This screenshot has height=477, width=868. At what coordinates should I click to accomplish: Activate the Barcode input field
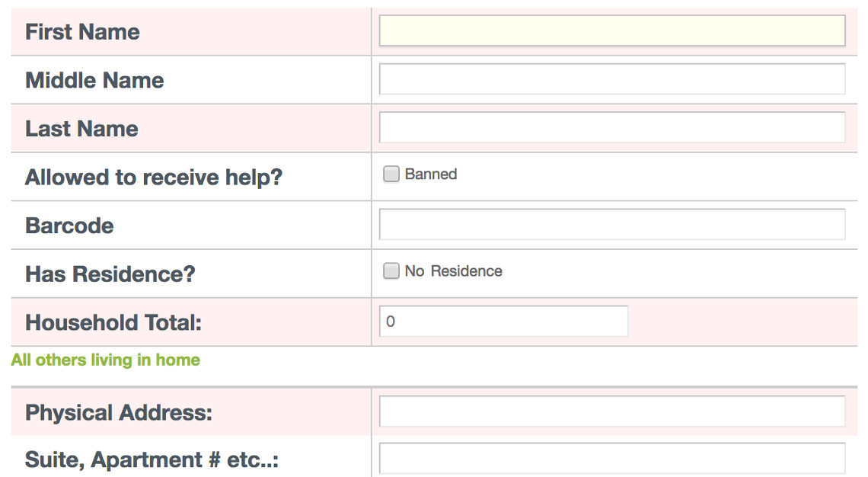611,224
